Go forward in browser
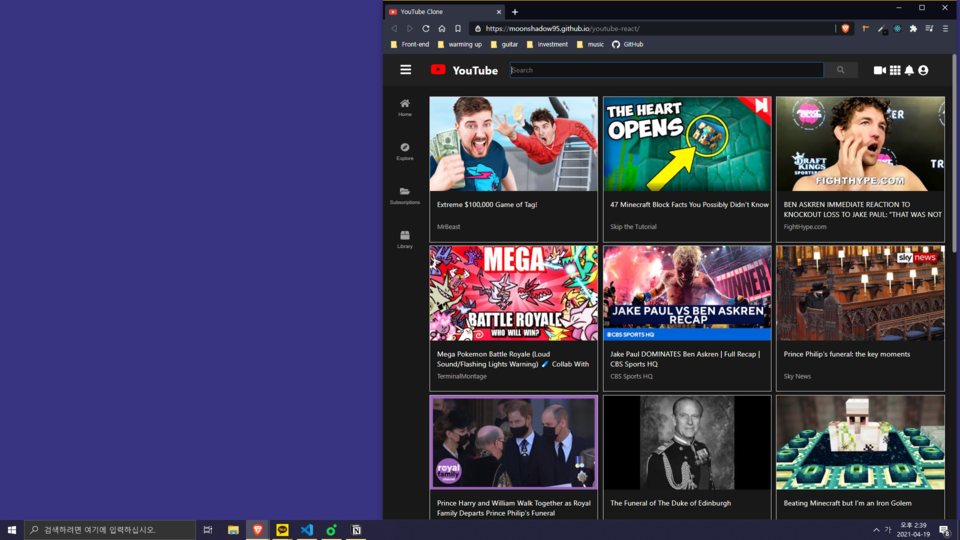 pyautogui.click(x=410, y=28)
